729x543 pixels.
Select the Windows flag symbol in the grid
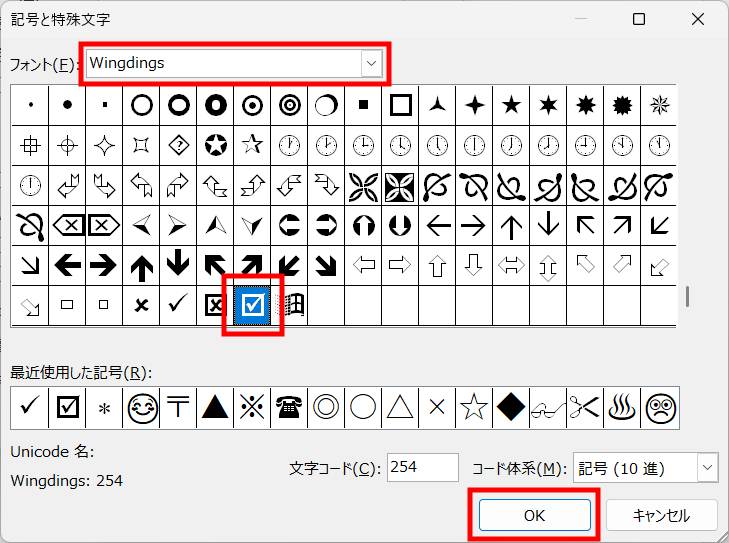(x=290, y=305)
